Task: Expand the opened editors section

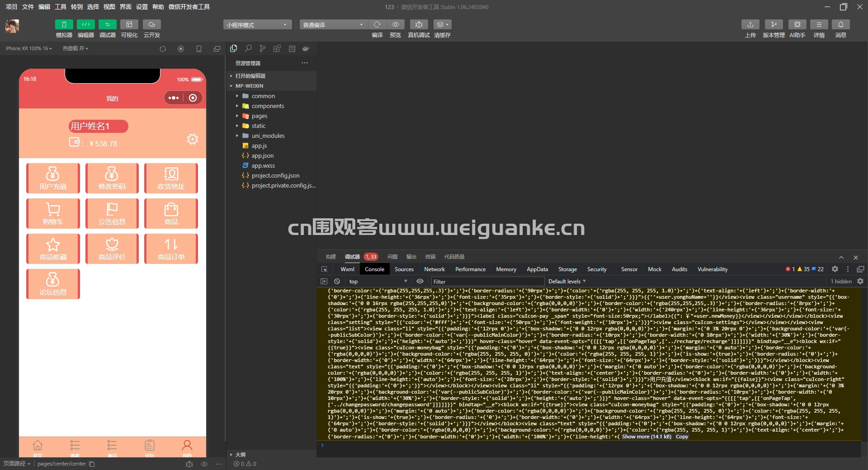Action: 271,76
